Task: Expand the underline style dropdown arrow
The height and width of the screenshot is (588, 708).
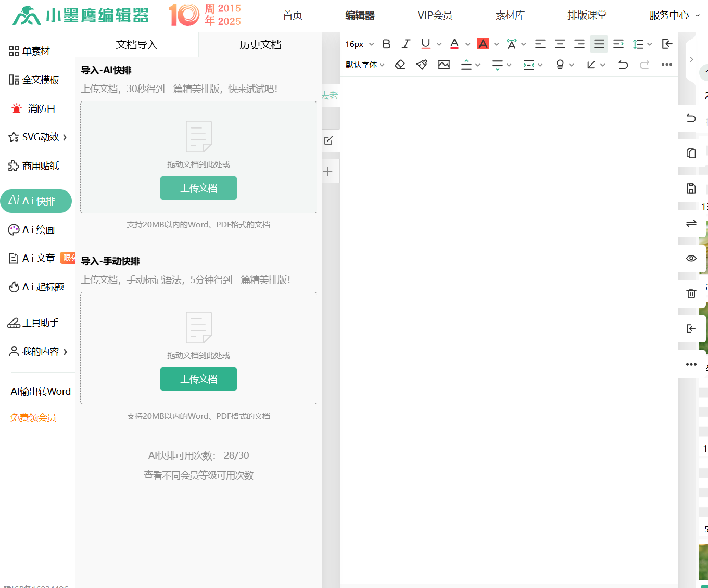Action: (439, 44)
